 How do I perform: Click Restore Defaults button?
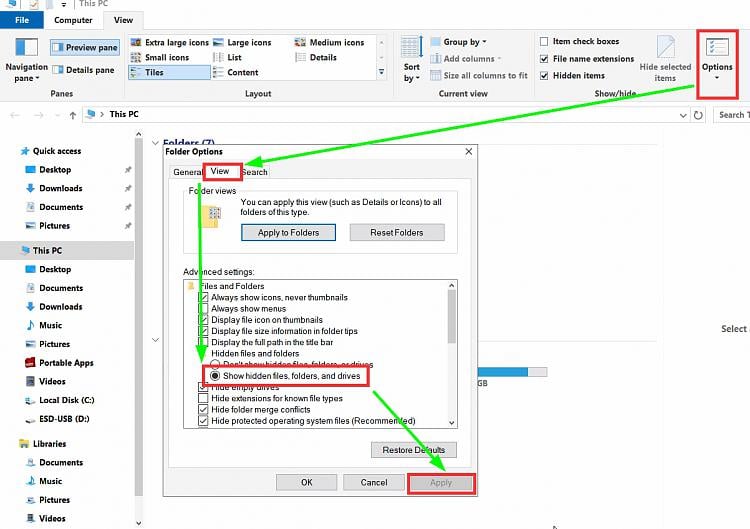[x=414, y=450]
